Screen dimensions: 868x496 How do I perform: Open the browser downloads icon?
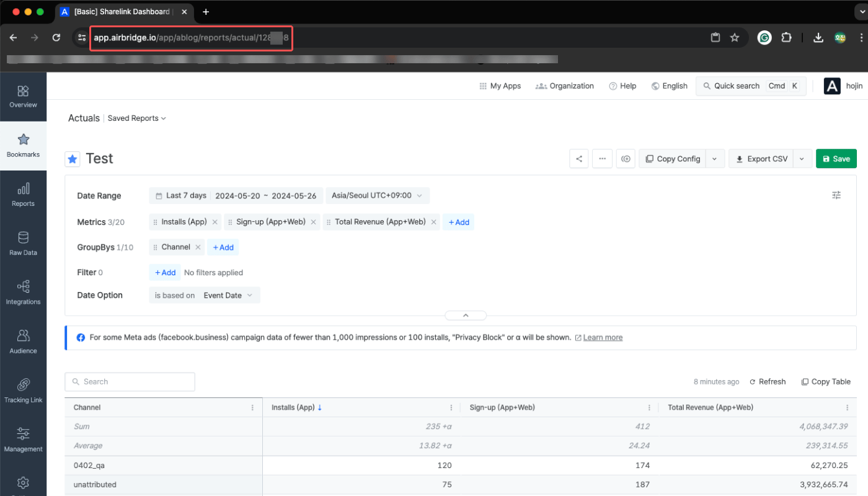pyautogui.click(x=818, y=38)
